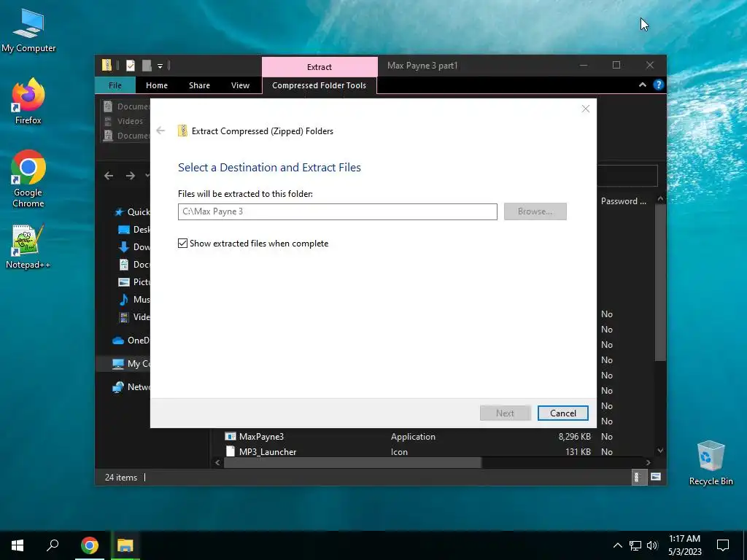Open the Recycle Bin desktop icon
This screenshot has height=560, width=747.
pyautogui.click(x=711, y=463)
